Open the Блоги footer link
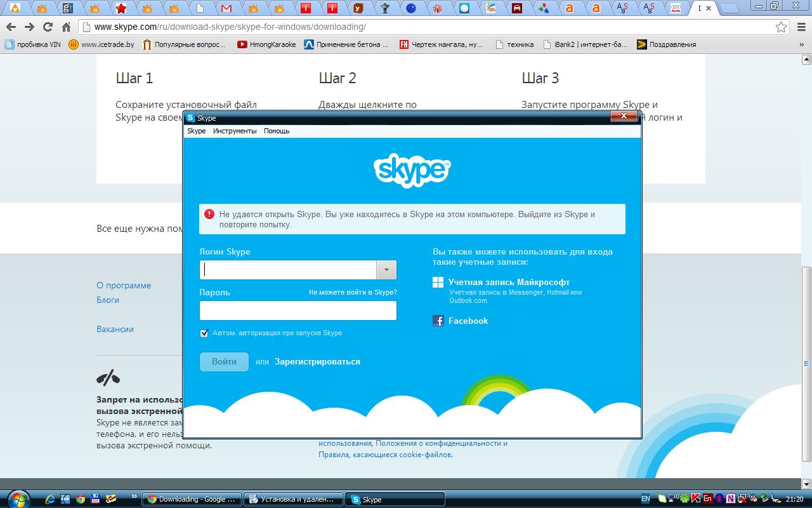 108,300
